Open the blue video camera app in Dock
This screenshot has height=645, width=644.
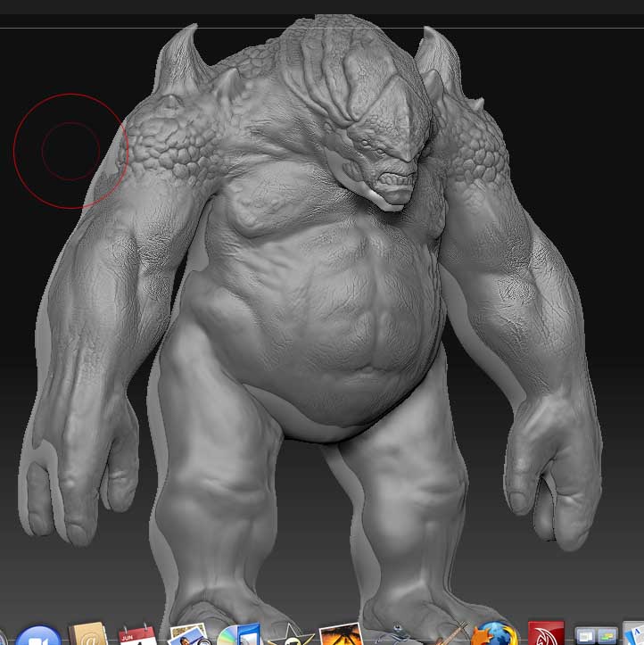38,636
